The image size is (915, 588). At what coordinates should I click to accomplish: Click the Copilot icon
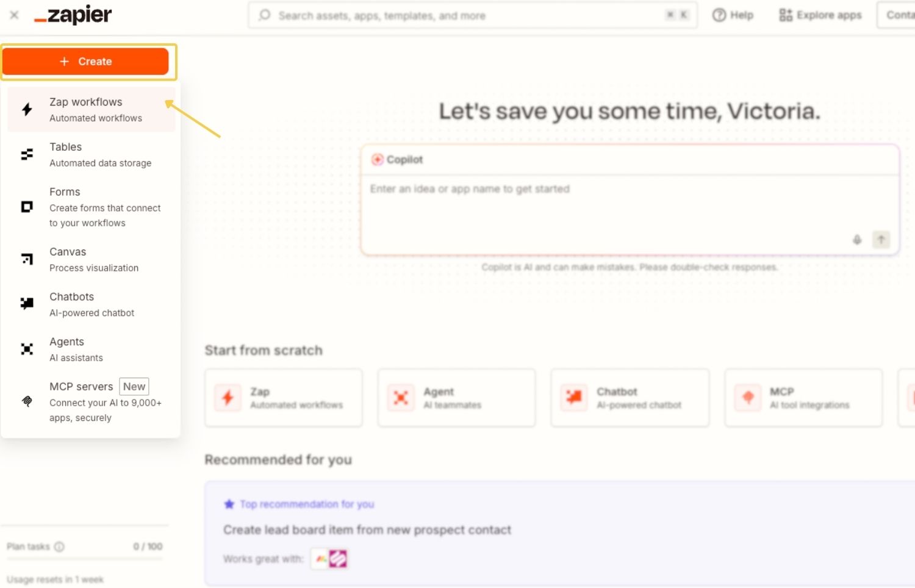point(378,160)
